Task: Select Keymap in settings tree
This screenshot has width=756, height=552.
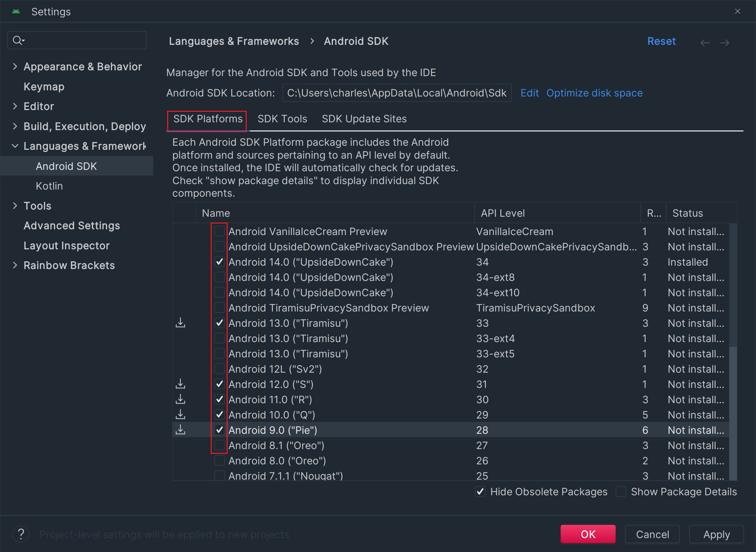Action: tap(44, 87)
